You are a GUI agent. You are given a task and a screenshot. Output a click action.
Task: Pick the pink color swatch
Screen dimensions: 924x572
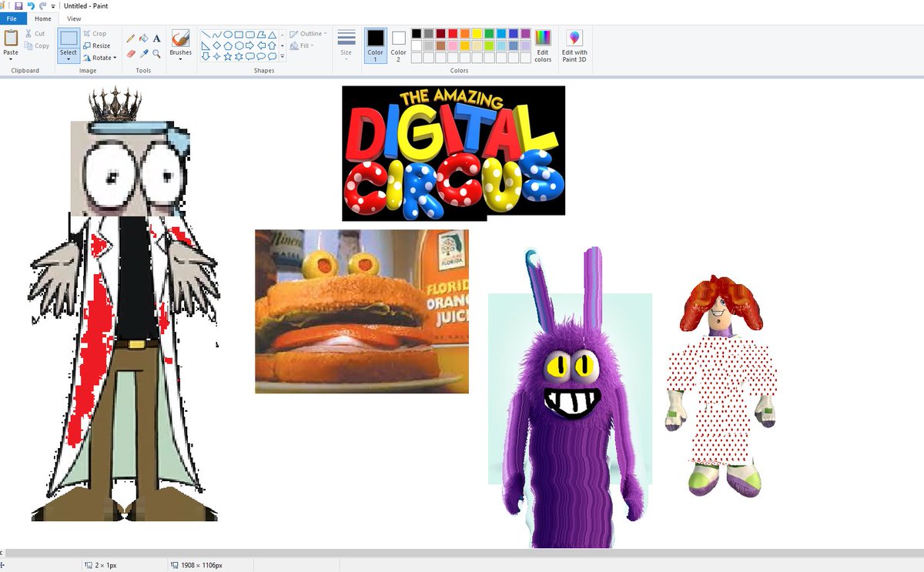(x=453, y=45)
